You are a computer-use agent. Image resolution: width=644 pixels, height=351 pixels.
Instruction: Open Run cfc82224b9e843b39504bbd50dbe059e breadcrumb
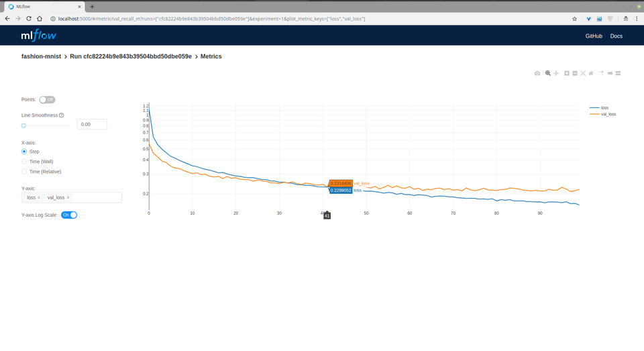(131, 56)
